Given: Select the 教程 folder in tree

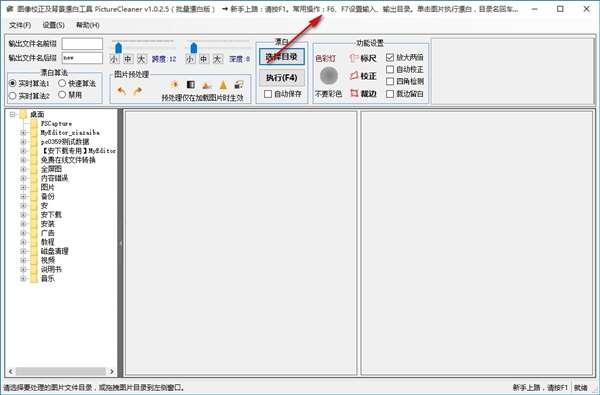Looking at the screenshot, I should pos(47,242).
